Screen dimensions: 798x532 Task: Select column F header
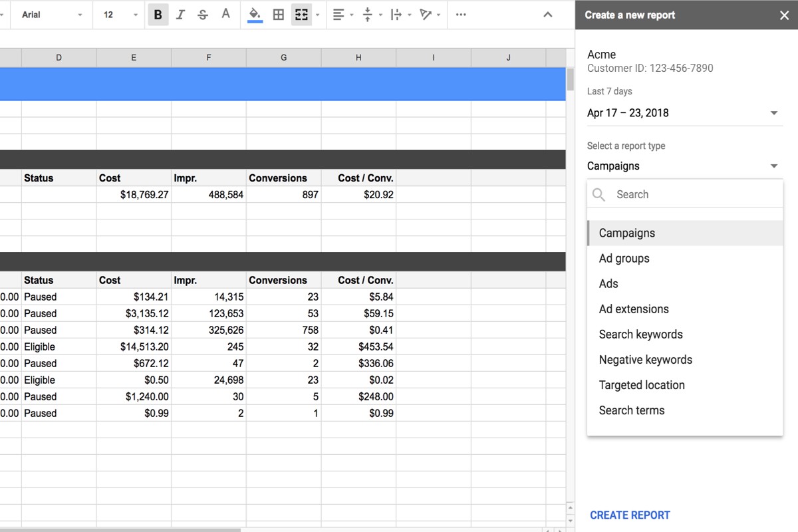click(x=209, y=58)
